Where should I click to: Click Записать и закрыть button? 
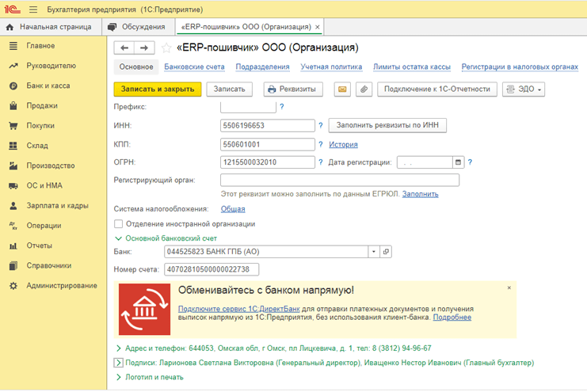(158, 89)
